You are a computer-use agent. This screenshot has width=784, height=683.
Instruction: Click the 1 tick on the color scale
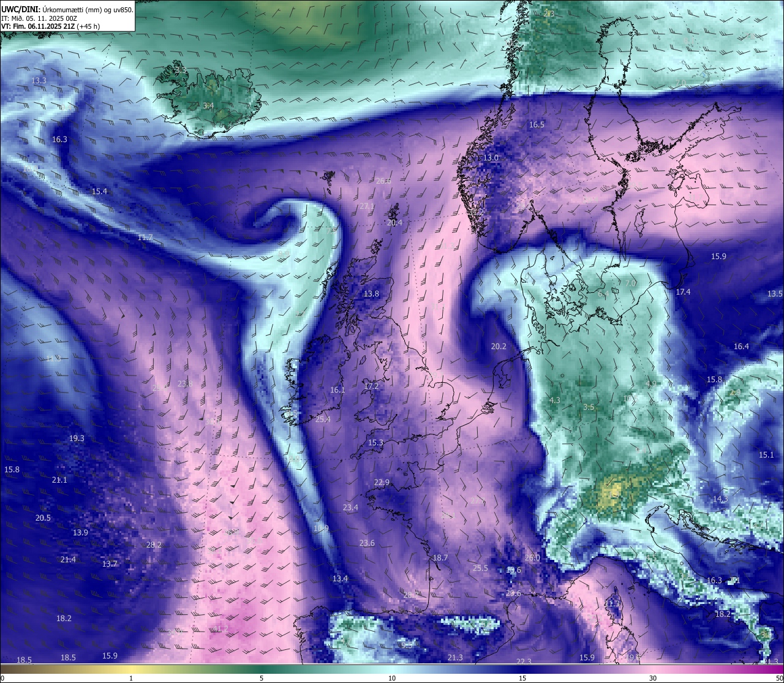(x=131, y=678)
